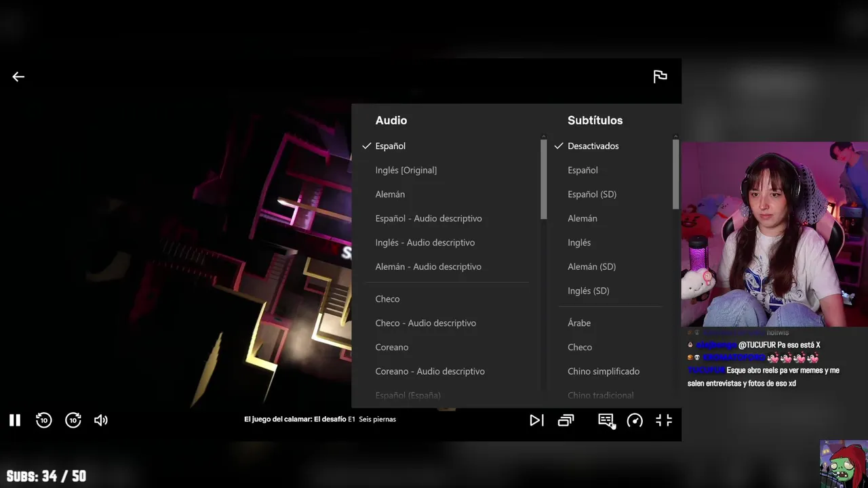Click the report problem flag icon
This screenshot has width=868, height=488.
(x=660, y=77)
